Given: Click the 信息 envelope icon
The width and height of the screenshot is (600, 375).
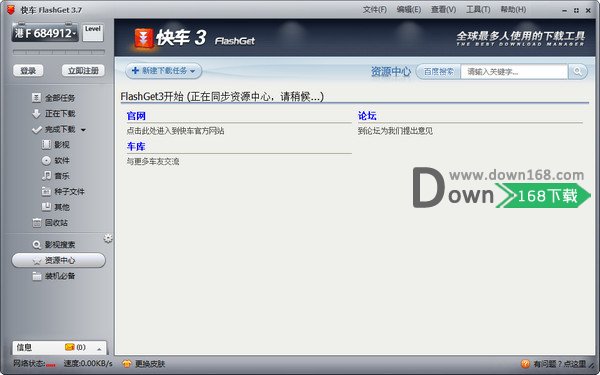Looking at the screenshot, I should pyautogui.click(x=69, y=347).
